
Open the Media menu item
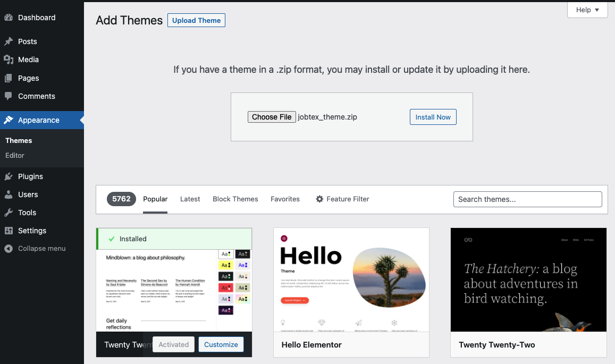42,60
